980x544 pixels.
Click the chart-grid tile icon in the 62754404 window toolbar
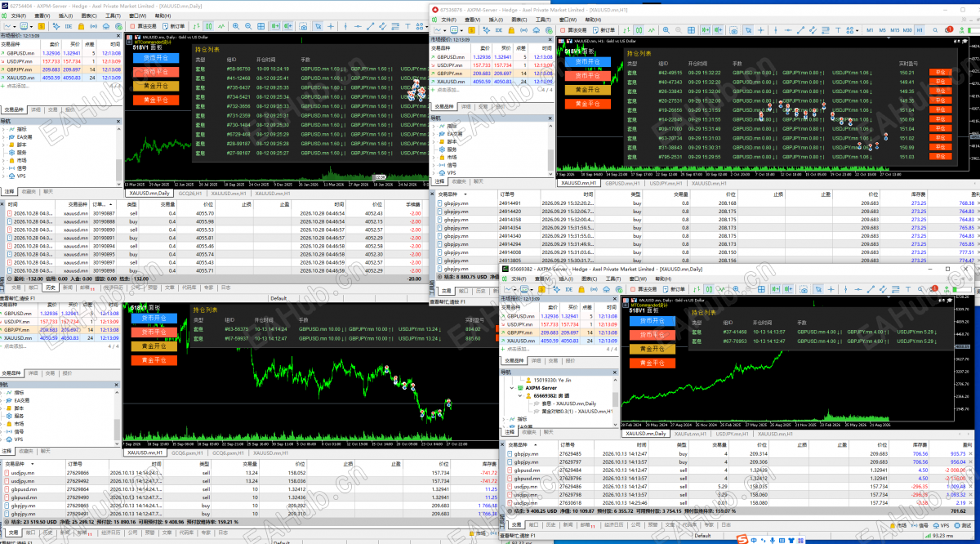tap(261, 26)
